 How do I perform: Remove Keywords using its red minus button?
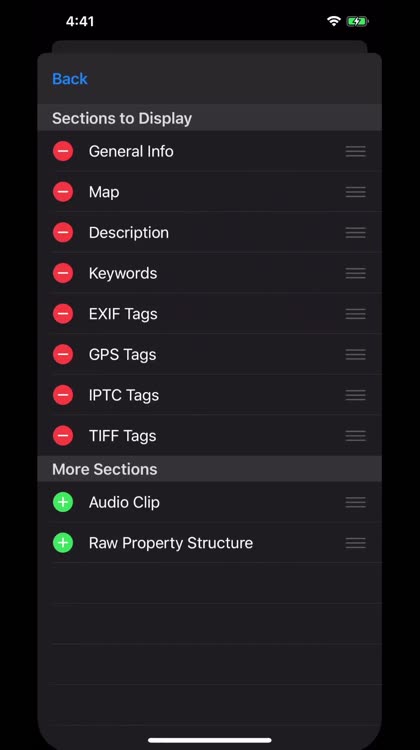pos(63,273)
